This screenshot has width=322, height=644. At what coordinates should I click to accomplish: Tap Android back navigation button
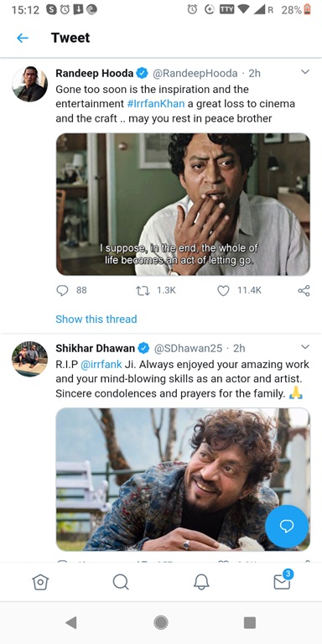[x=71, y=623]
